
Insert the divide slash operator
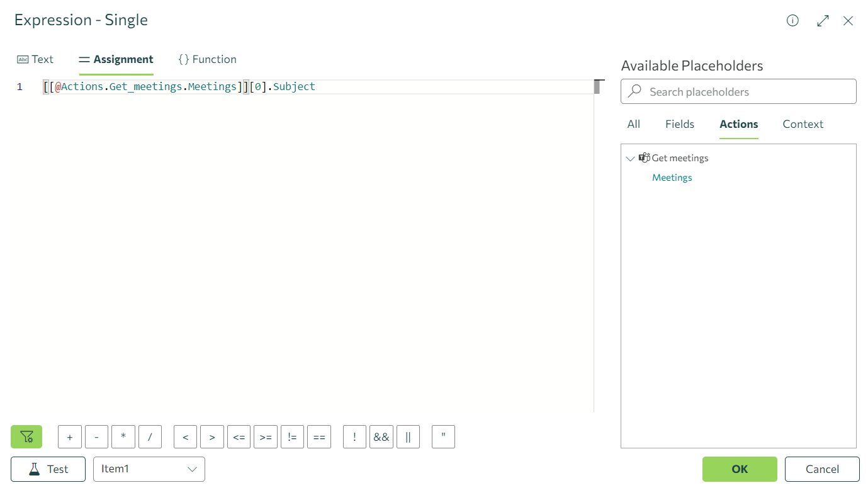pyautogui.click(x=150, y=436)
